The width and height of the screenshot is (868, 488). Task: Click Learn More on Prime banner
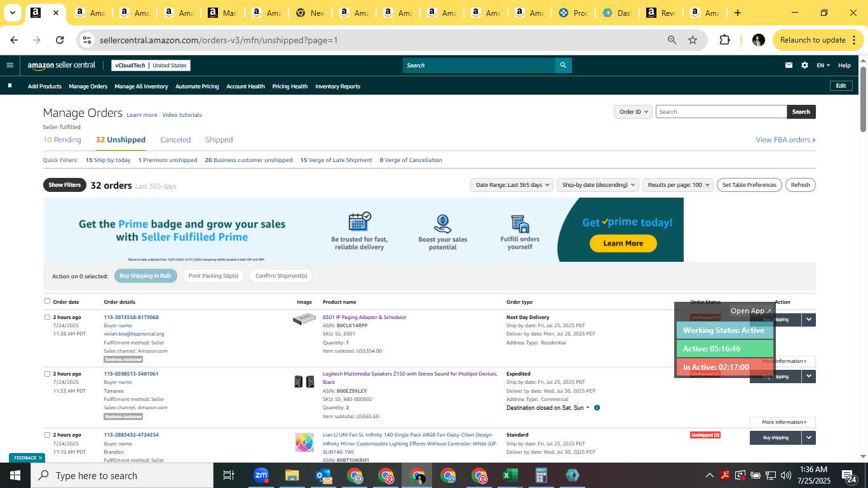pos(623,243)
